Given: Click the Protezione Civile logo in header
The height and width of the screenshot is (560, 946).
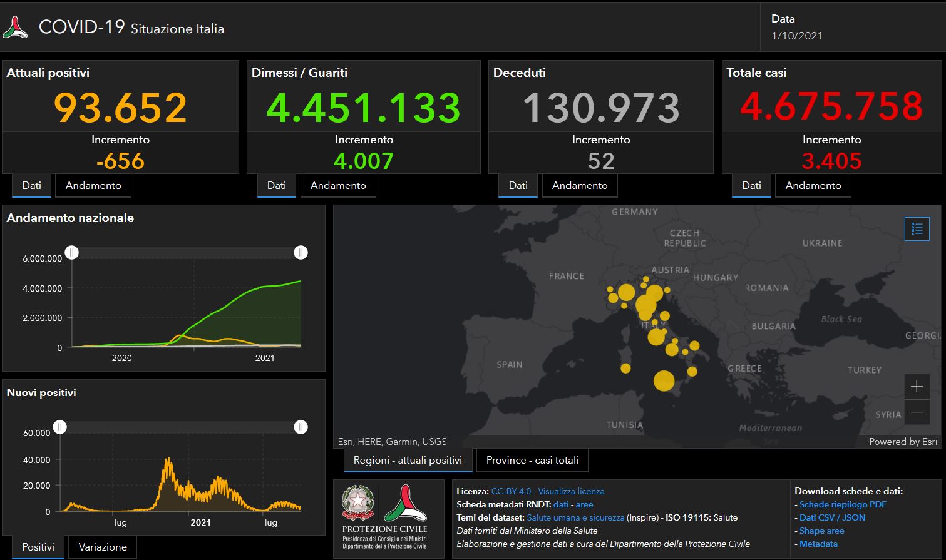Looking at the screenshot, I should coord(15,28).
